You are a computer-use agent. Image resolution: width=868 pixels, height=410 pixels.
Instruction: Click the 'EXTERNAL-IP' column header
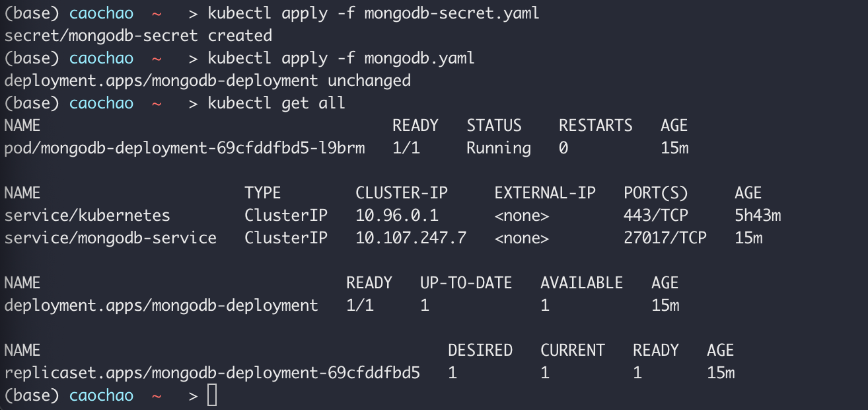tap(545, 193)
